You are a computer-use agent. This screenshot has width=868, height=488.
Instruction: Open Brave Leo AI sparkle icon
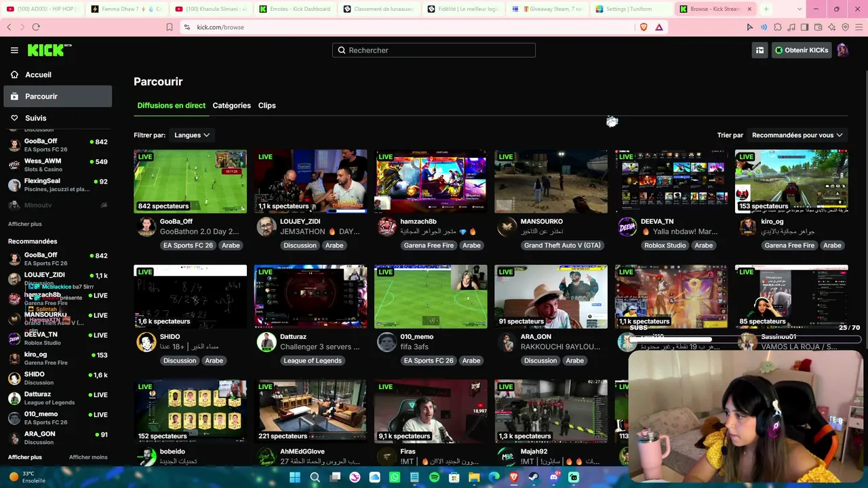(831, 27)
